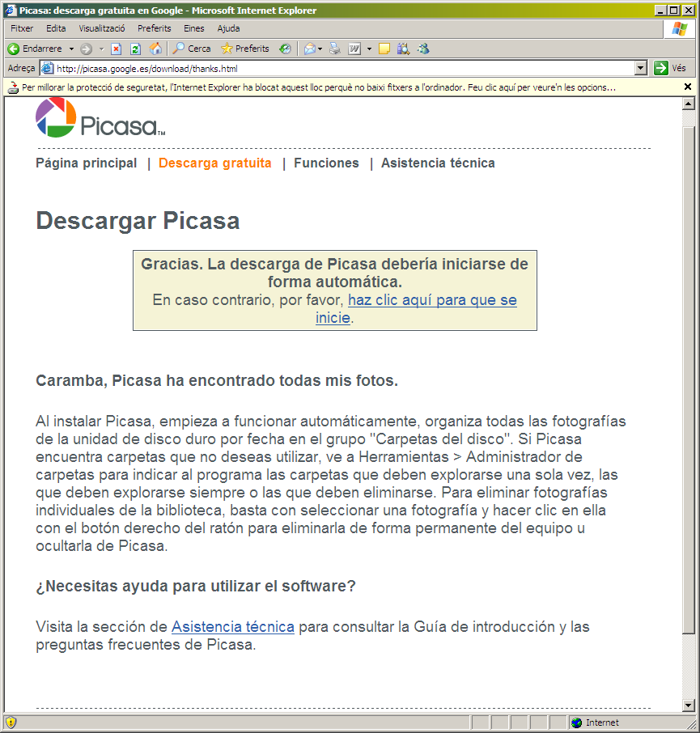Open the Fitxer menu
The width and height of the screenshot is (700, 733).
(22, 28)
